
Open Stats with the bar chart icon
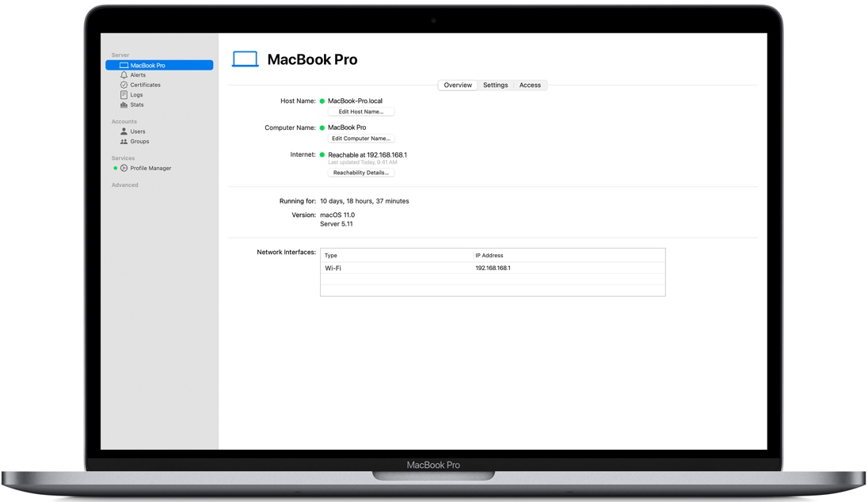pyautogui.click(x=124, y=105)
